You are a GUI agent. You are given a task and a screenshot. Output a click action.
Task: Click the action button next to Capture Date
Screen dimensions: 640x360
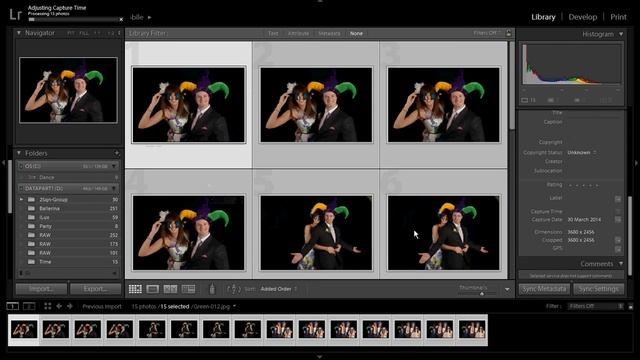point(618,220)
